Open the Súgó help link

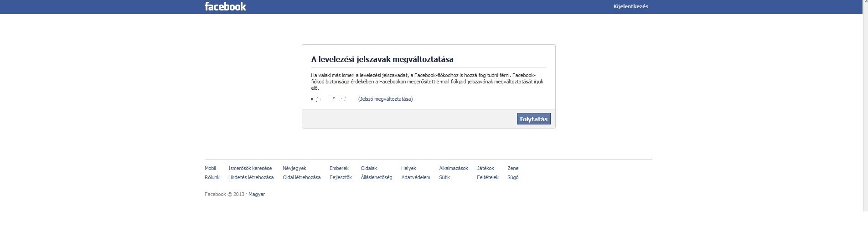click(x=513, y=177)
